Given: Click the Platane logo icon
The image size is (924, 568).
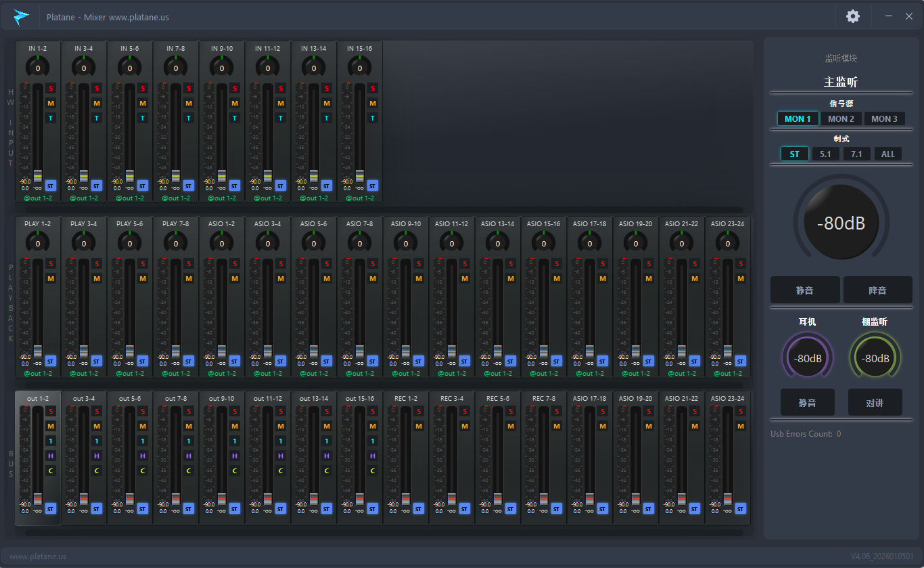Looking at the screenshot, I should pos(22,16).
